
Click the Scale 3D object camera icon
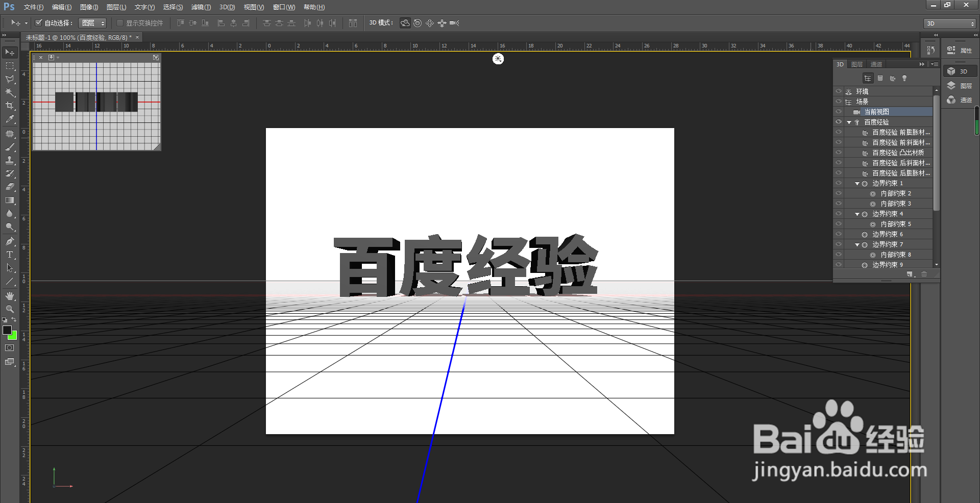click(454, 23)
